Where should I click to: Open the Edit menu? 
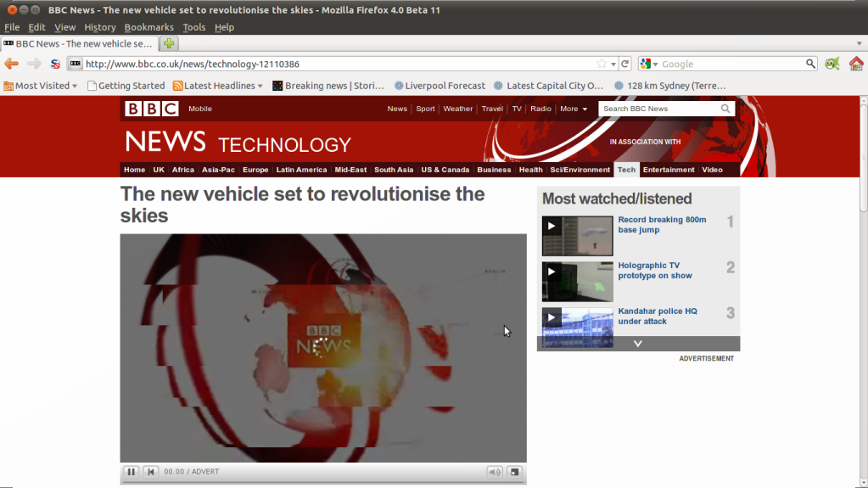(x=36, y=27)
